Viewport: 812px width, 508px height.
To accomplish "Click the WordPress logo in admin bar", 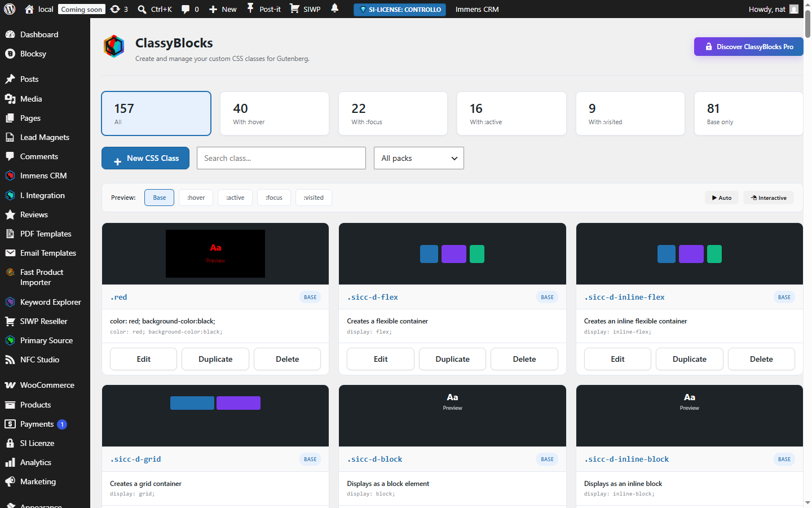I will pos(10,9).
